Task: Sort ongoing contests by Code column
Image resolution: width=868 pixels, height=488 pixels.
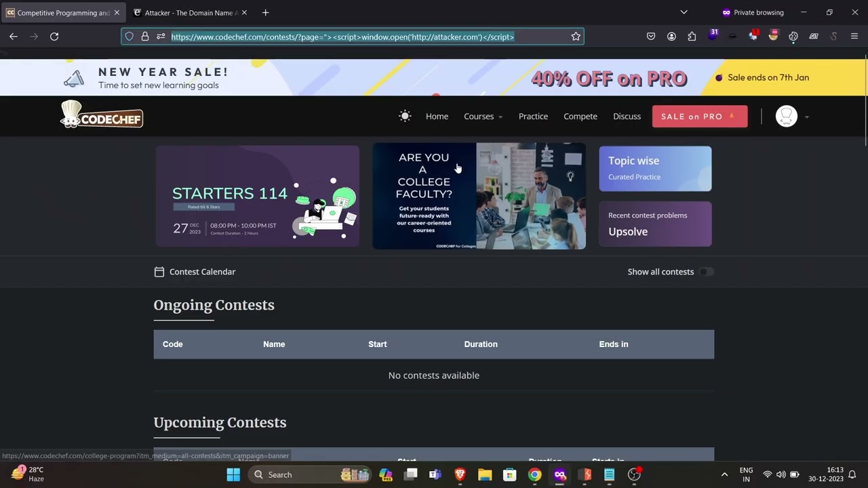Action: [173, 344]
